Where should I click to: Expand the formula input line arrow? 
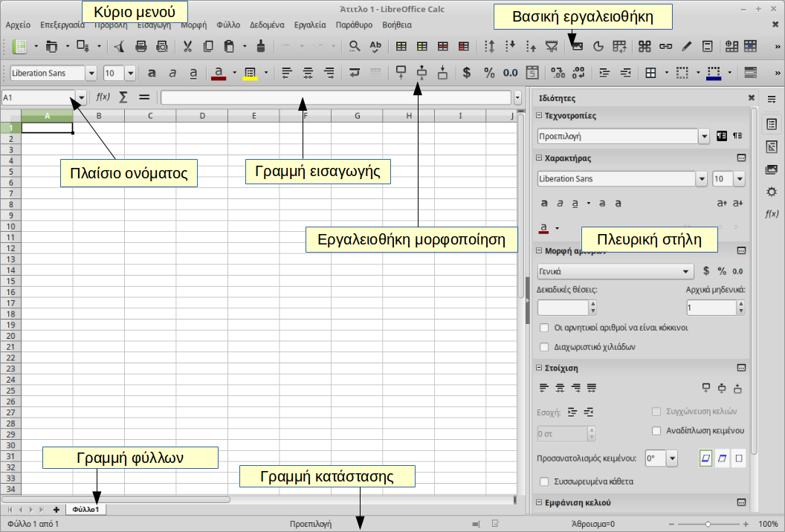[x=517, y=97]
